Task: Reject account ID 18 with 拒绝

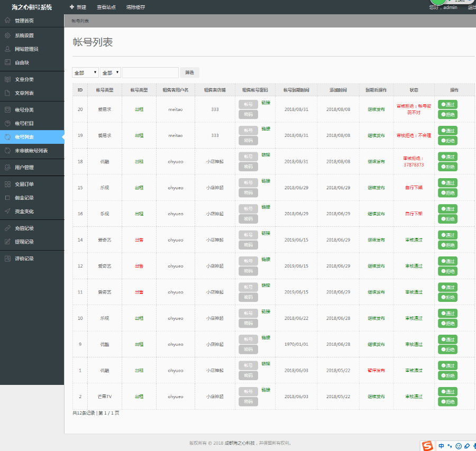Action: [x=447, y=167]
